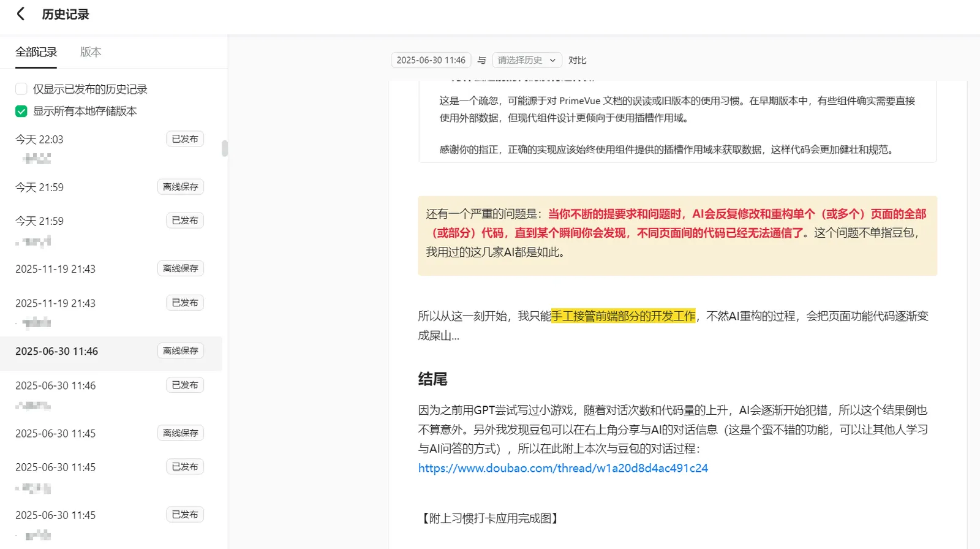Click the 历史记录 page title
The height and width of the screenshot is (549, 980).
click(x=66, y=14)
